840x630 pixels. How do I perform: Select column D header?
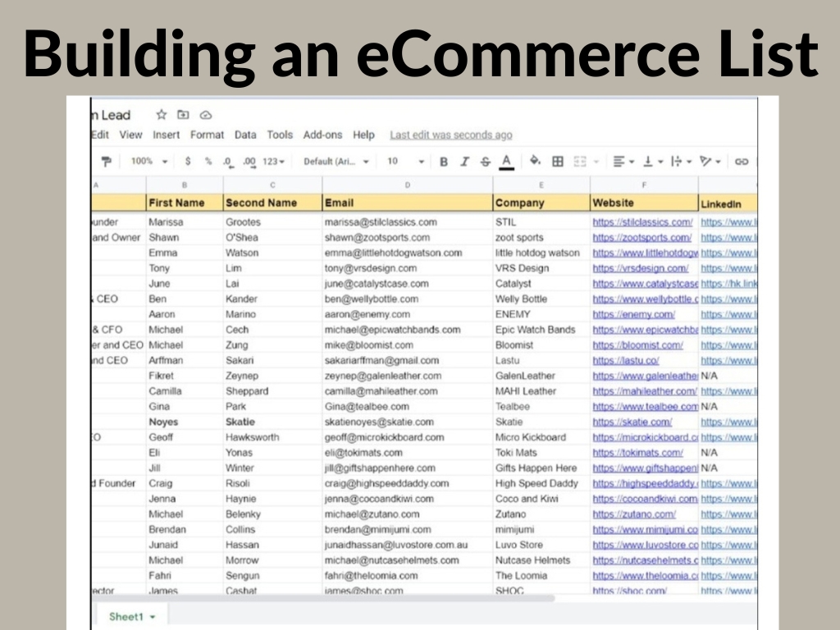[407, 185]
